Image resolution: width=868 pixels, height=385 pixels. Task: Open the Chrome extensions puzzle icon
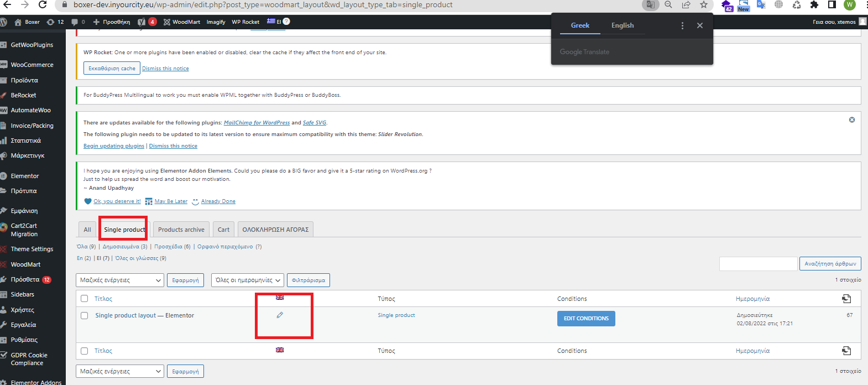[x=814, y=4]
